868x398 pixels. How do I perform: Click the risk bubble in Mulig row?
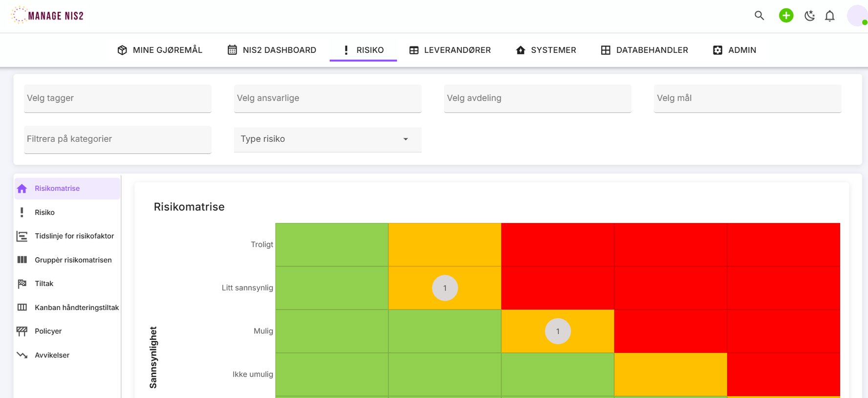pos(558,331)
